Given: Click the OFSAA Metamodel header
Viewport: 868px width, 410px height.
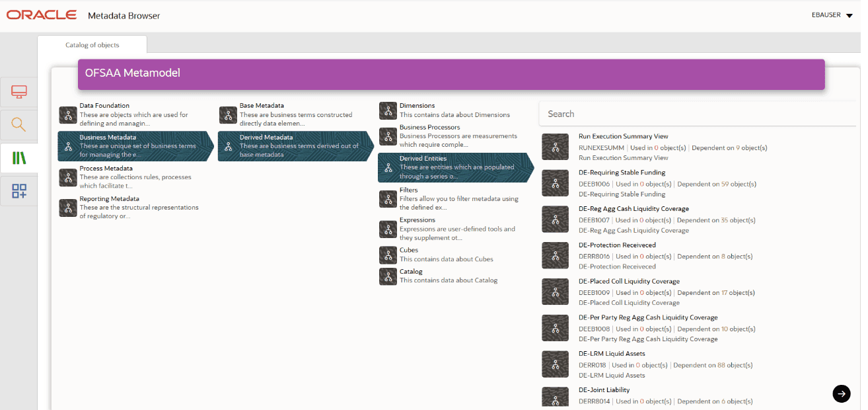Looking at the screenshot, I should click(451, 74).
